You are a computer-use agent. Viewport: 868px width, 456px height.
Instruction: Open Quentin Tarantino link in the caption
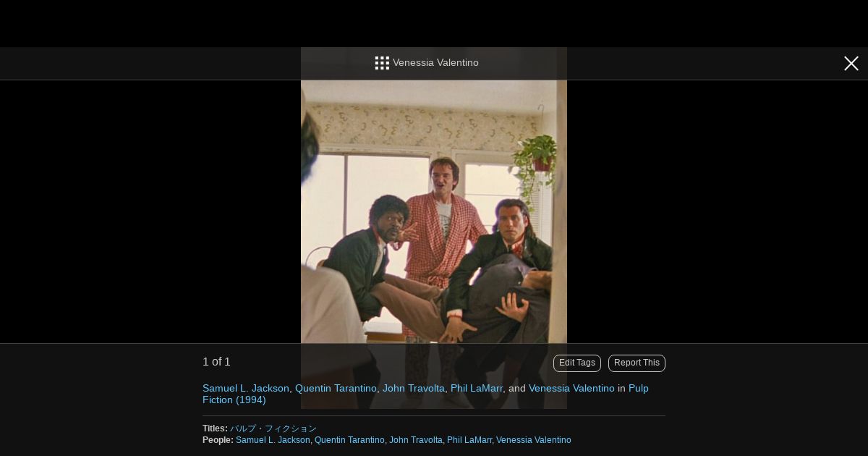pos(336,388)
